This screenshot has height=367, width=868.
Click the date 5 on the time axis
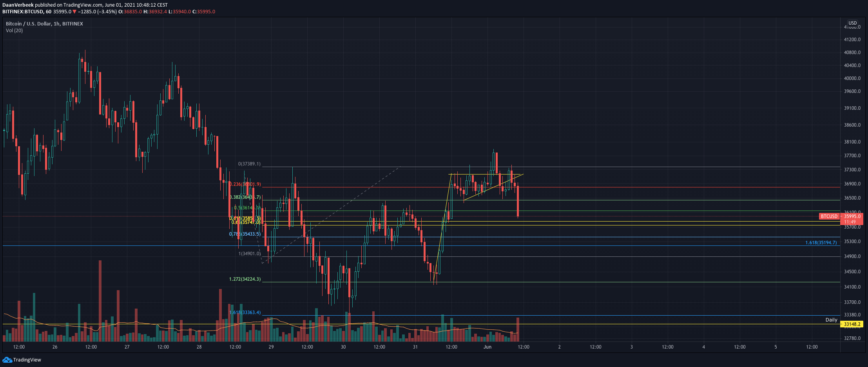tap(776, 347)
